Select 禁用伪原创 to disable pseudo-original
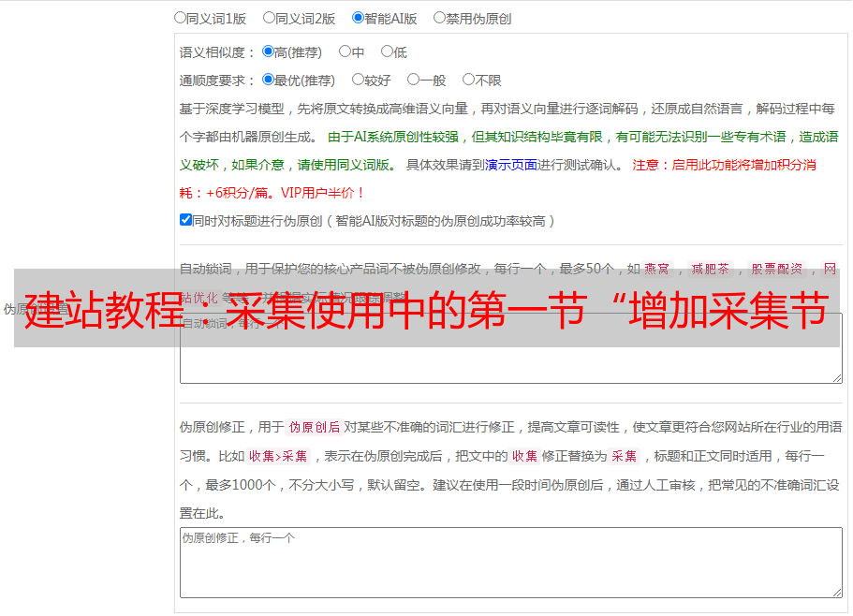The width and height of the screenshot is (853, 616). tap(439, 18)
